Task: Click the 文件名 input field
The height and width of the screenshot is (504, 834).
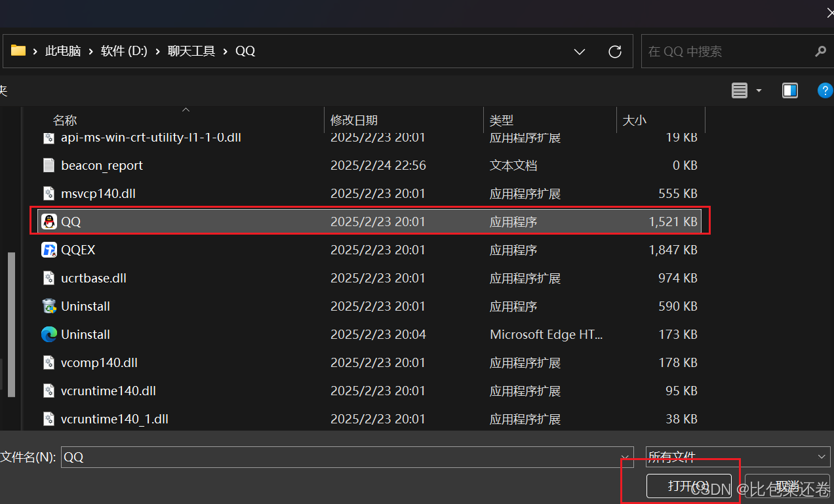Action: pos(341,457)
